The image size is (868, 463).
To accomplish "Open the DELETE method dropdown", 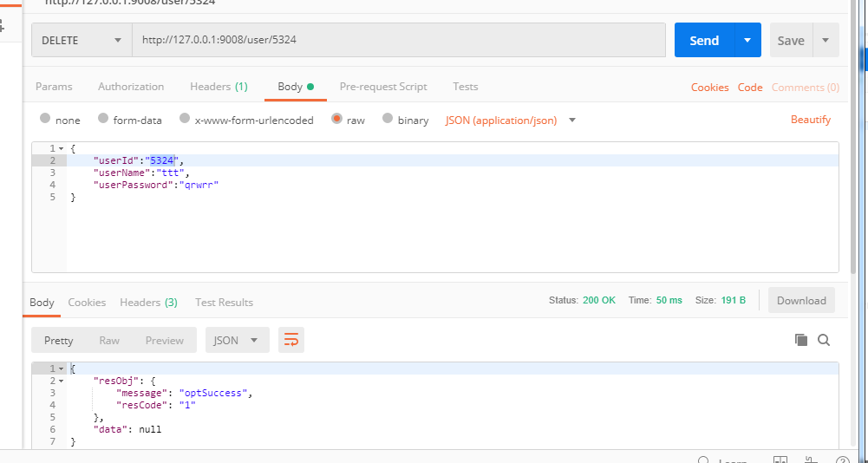I will (x=82, y=40).
